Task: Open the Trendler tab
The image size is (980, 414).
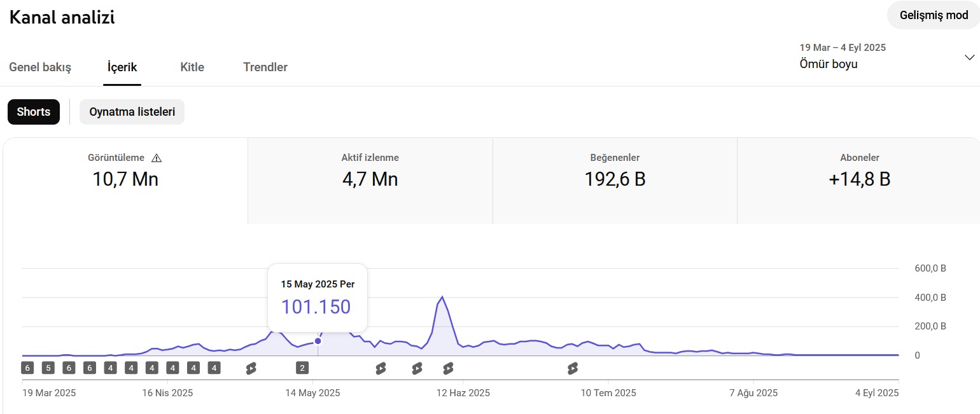Action: (x=265, y=67)
